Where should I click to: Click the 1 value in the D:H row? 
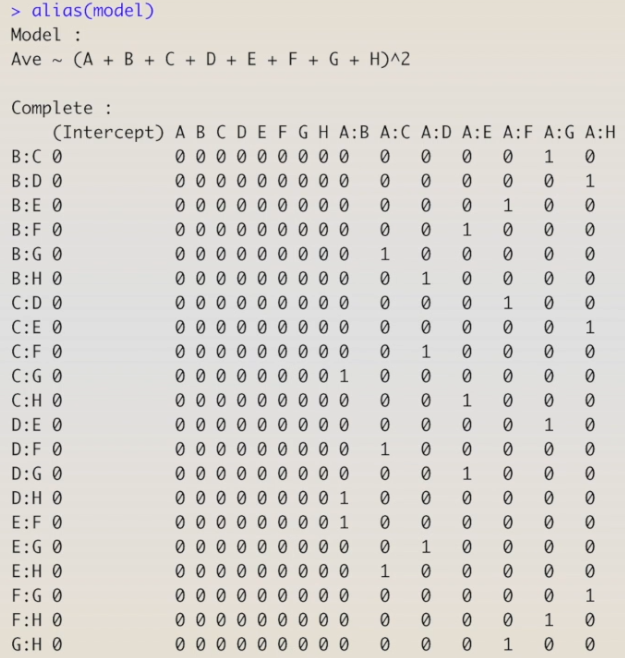click(344, 498)
